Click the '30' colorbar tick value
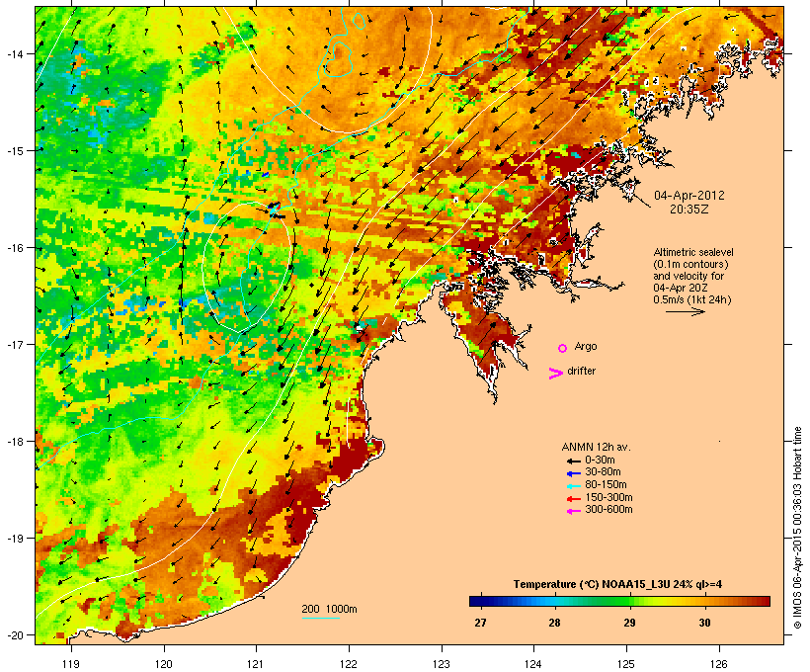Viewport: 810px width, 672px height. [x=704, y=623]
